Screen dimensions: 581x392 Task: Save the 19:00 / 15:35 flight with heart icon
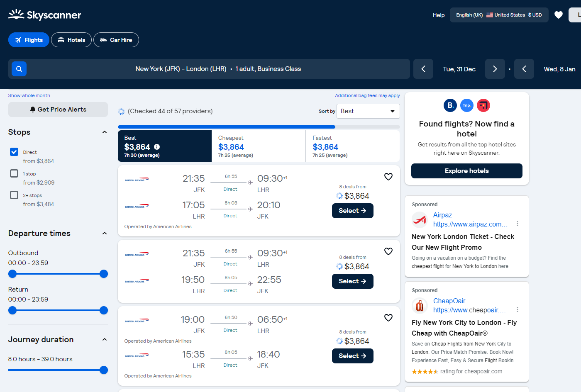tap(388, 318)
